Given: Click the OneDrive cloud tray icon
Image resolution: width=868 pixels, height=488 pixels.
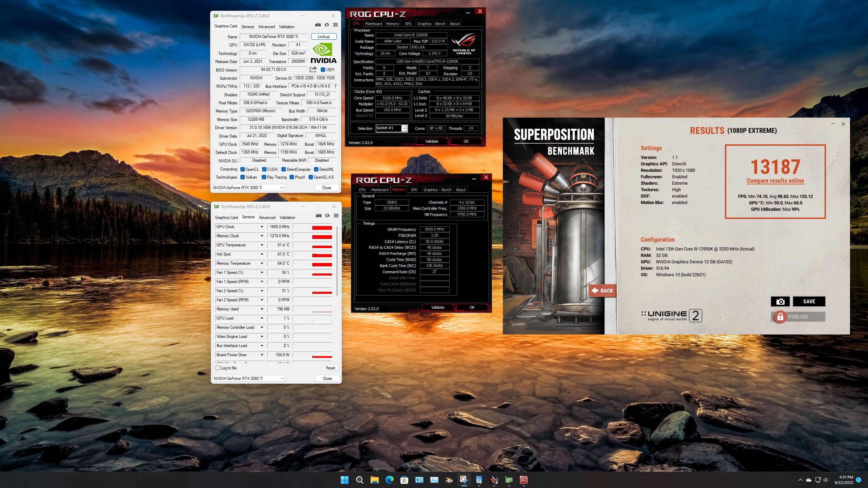Looking at the screenshot, I should pos(809,480).
